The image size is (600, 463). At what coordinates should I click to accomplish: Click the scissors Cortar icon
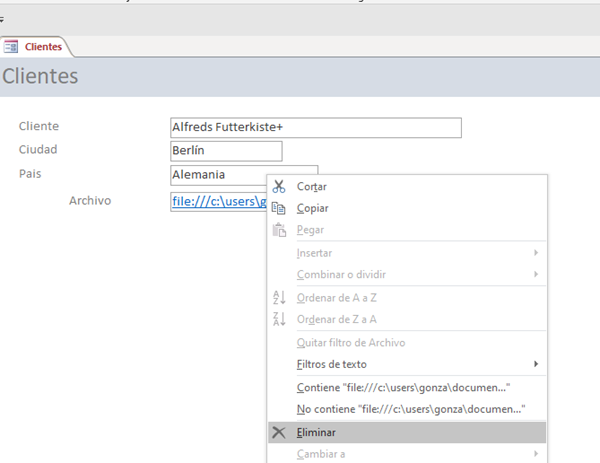pos(279,186)
